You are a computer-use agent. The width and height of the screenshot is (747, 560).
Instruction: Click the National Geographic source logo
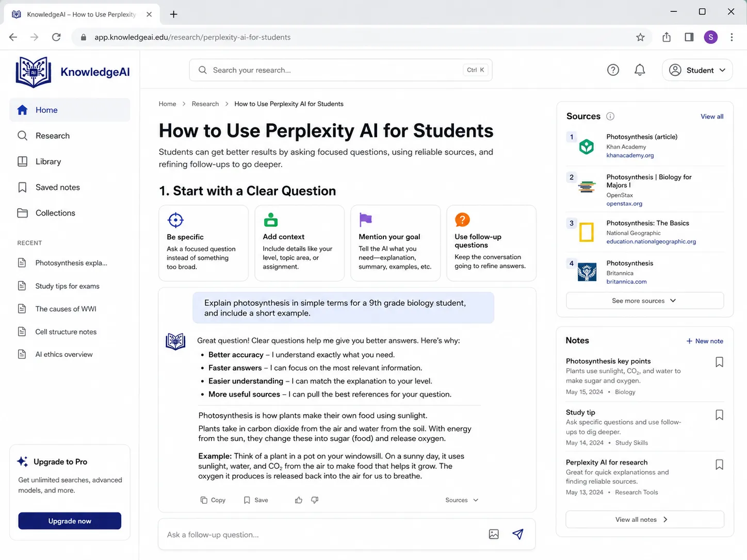click(587, 232)
